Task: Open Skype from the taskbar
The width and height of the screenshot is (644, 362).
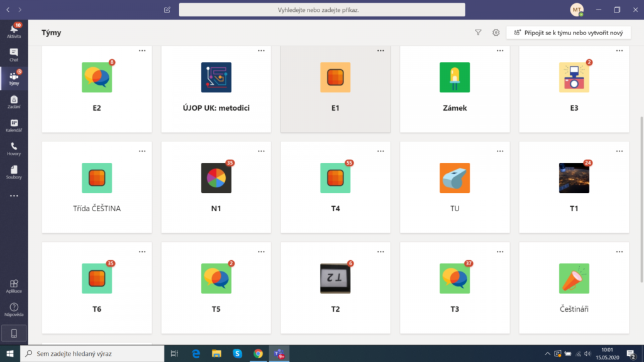Action: tap(237, 353)
